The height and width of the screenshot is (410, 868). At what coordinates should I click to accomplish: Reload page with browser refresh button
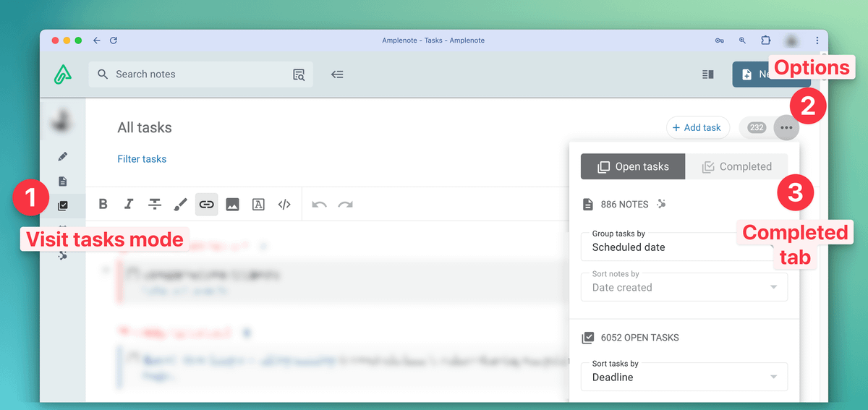(x=114, y=40)
